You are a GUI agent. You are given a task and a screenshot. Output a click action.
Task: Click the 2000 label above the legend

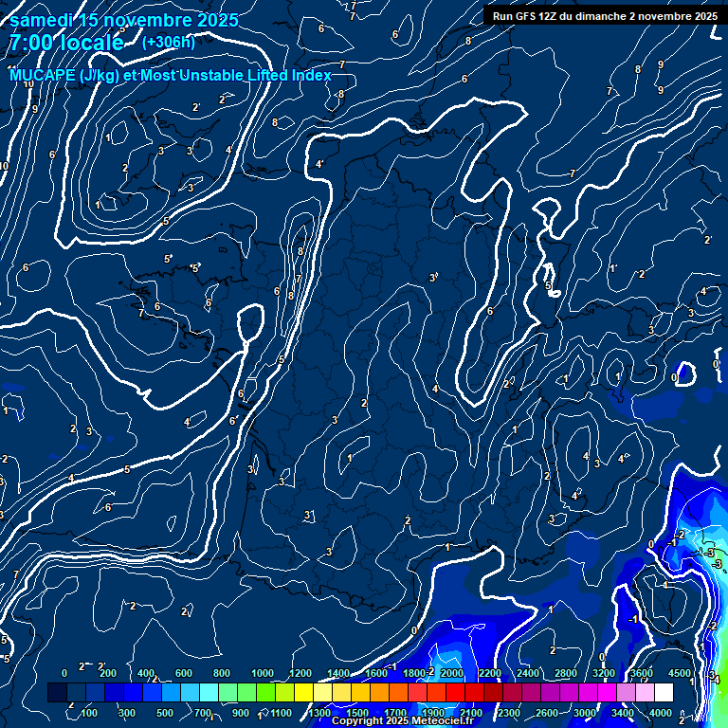point(452,673)
